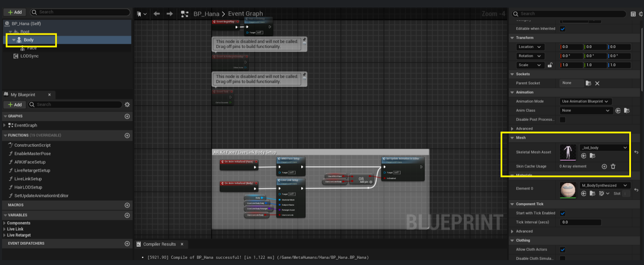644x265 pixels.
Task: Open My Blueprint settings gear
Action: (x=127, y=105)
